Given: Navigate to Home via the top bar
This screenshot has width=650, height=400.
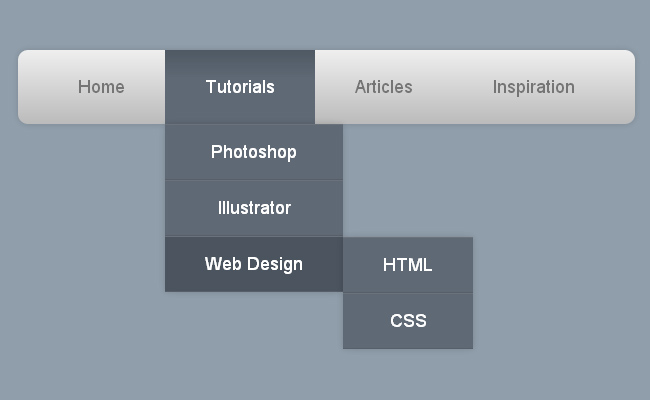Looking at the screenshot, I should coord(101,87).
